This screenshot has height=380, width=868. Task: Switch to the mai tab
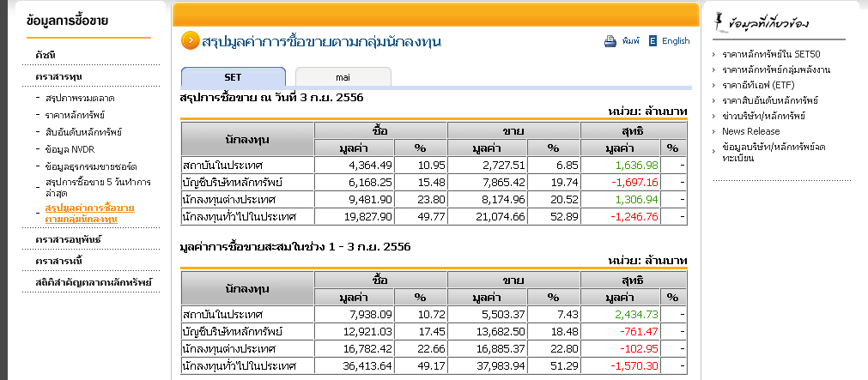point(343,76)
